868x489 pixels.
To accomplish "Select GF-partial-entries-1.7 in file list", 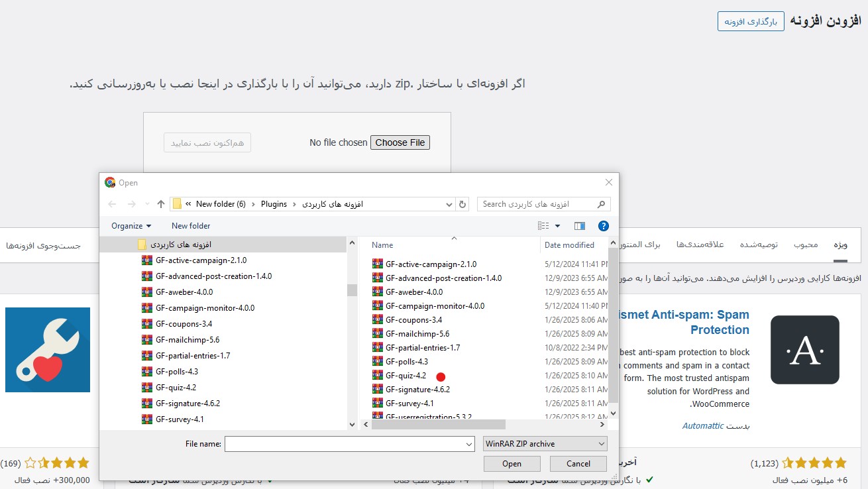I will pyautogui.click(x=423, y=348).
